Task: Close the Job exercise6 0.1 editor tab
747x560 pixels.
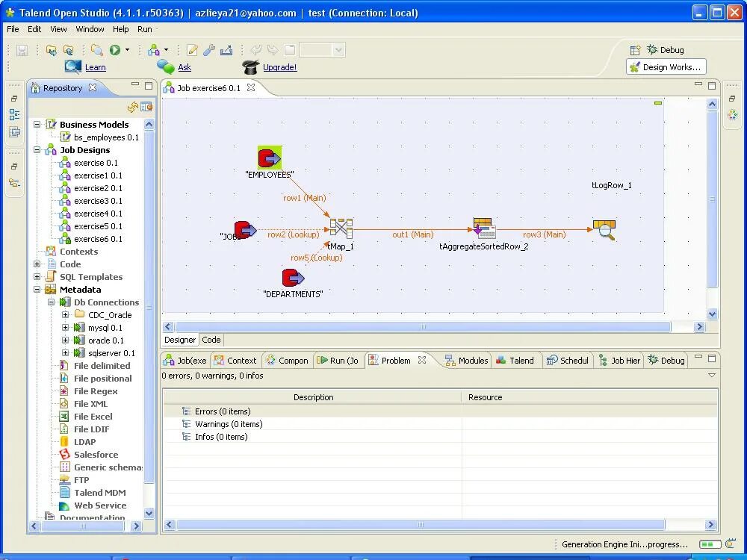Action: [250, 87]
